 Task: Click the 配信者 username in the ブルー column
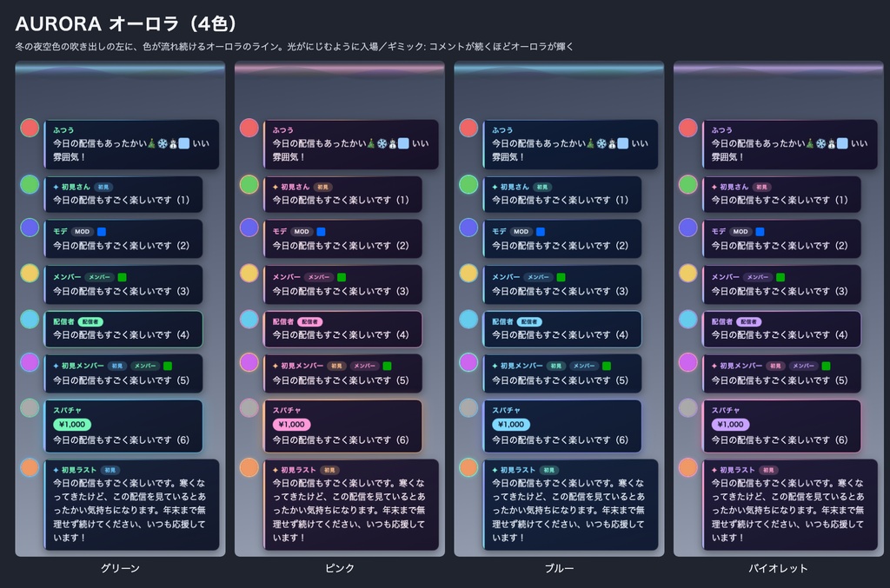point(501,321)
